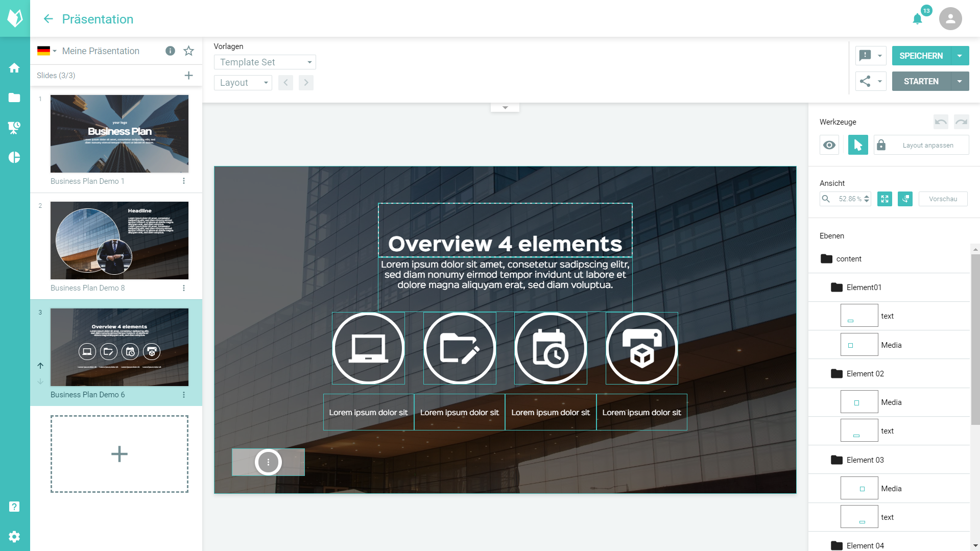The image size is (980, 551).
Task: Select Element 02 folder in layers
Action: coord(865,374)
